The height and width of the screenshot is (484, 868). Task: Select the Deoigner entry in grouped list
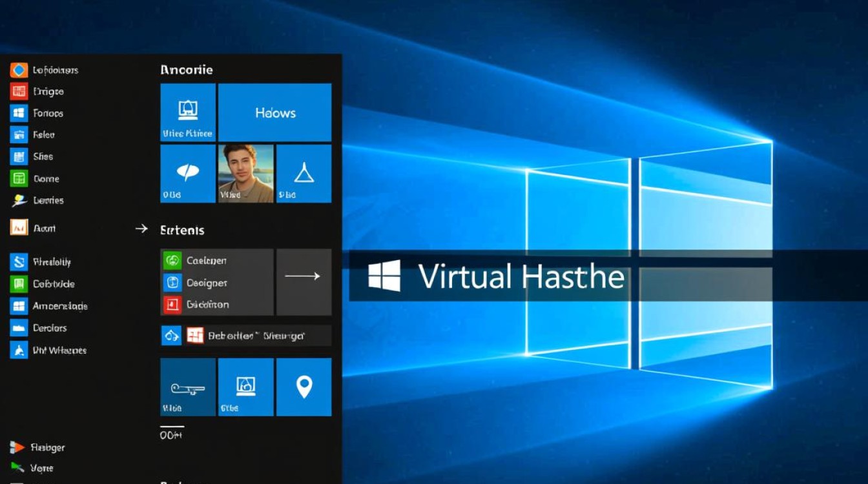[207, 283]
